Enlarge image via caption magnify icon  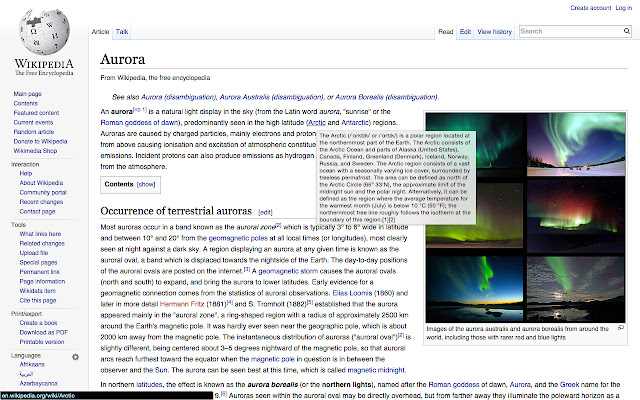pos(621,327)
